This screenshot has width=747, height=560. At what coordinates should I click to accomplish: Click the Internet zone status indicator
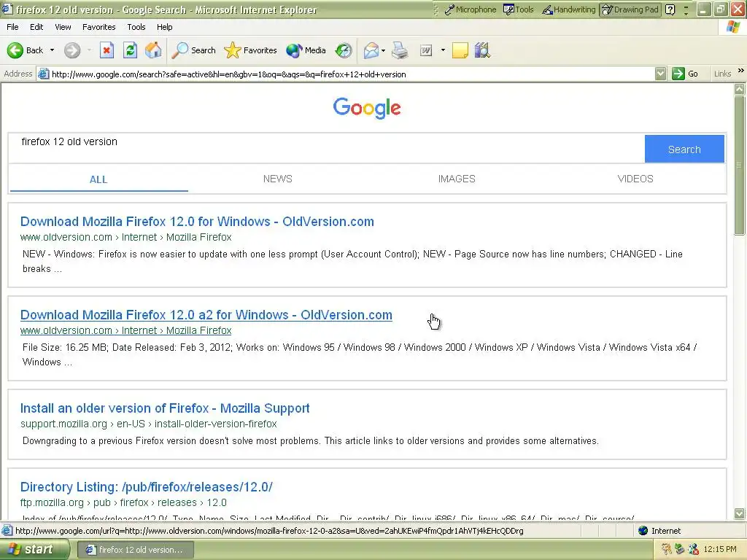[x=659, y=531]
